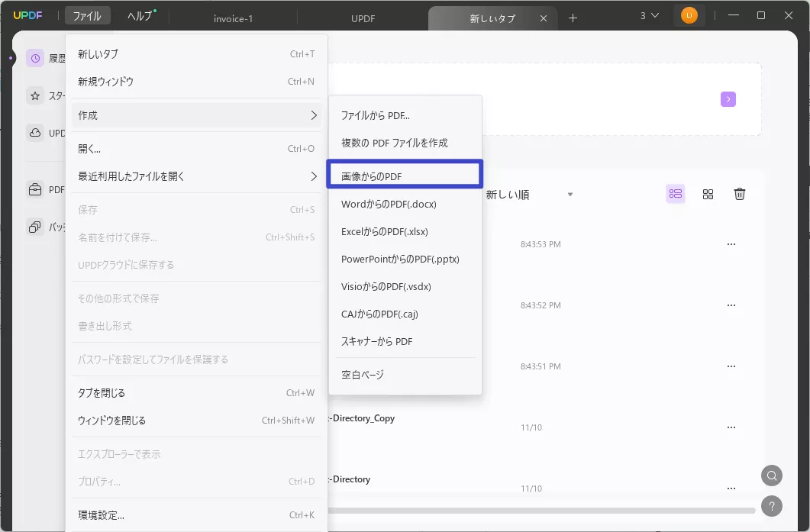Image resolution: width=810 pixels, height=532 pixels.
Task: Open the 新しい順 sort dropdown
Action: (x=530, y=195)
